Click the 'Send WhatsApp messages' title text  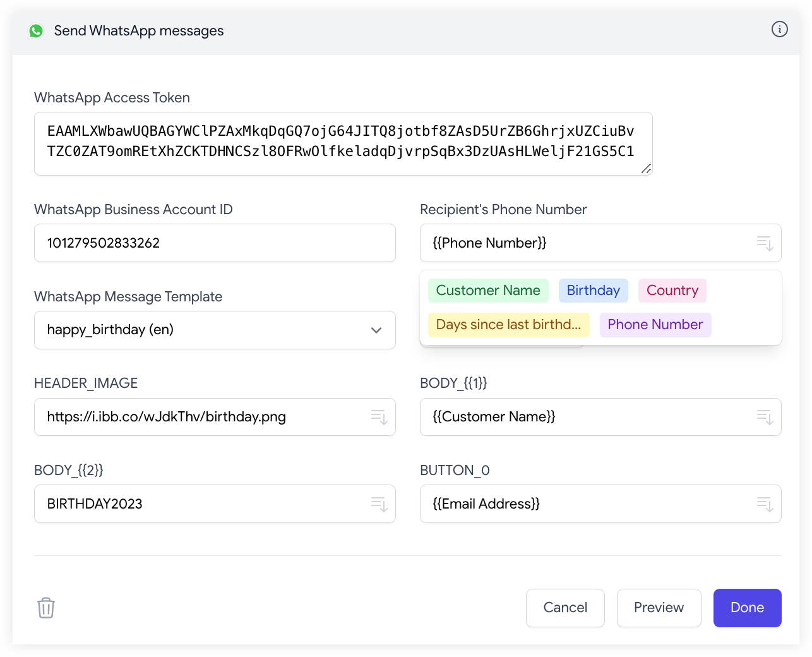pyautogui.click(x=139, y=31)
